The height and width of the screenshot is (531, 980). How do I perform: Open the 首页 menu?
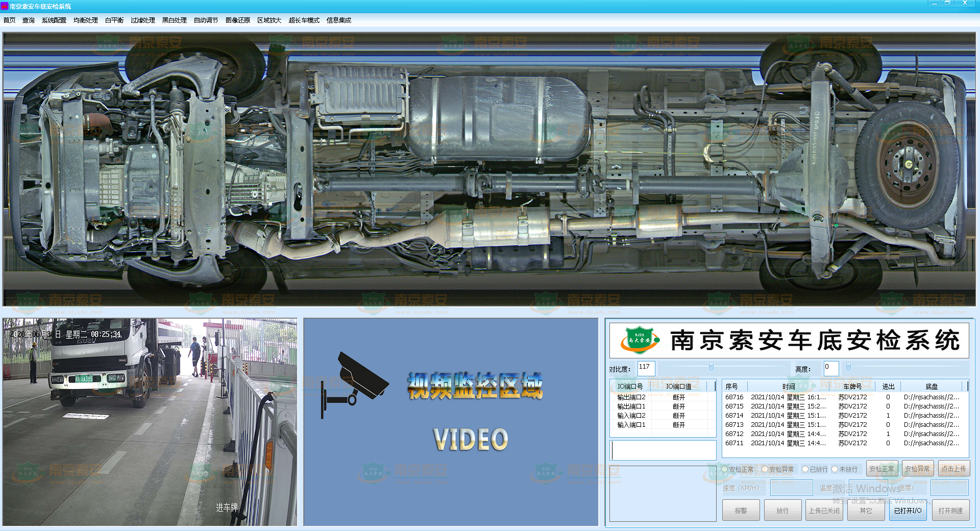pos(9,20)
